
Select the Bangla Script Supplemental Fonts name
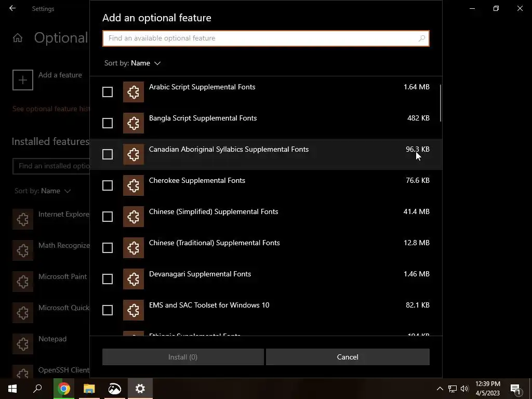(203, 118)
